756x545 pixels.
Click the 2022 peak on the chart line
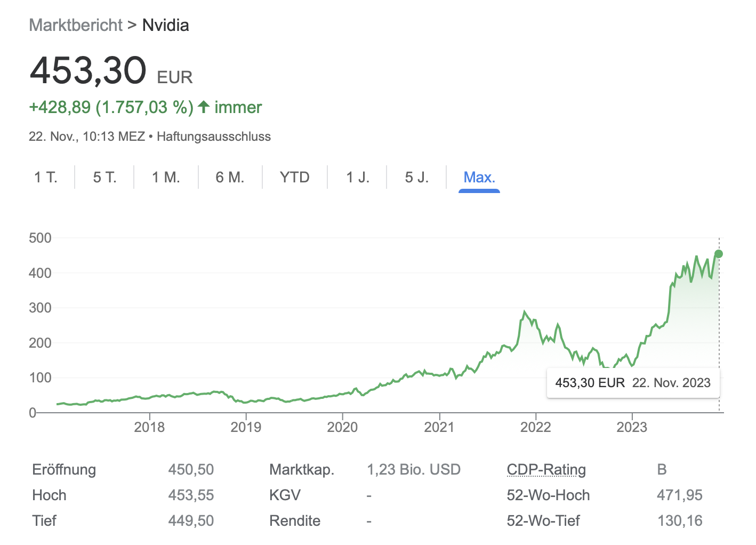click(x=525, y=312)
